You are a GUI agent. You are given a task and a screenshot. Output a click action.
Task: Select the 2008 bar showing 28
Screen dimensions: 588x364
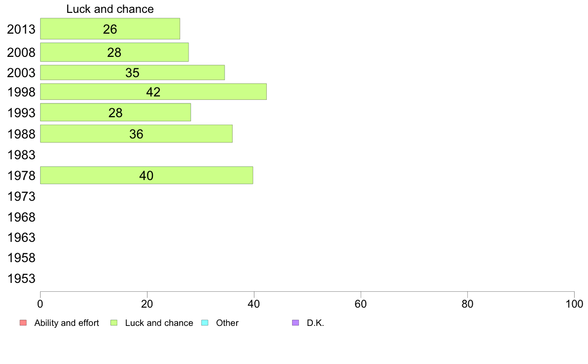click(x=114, y=52)
